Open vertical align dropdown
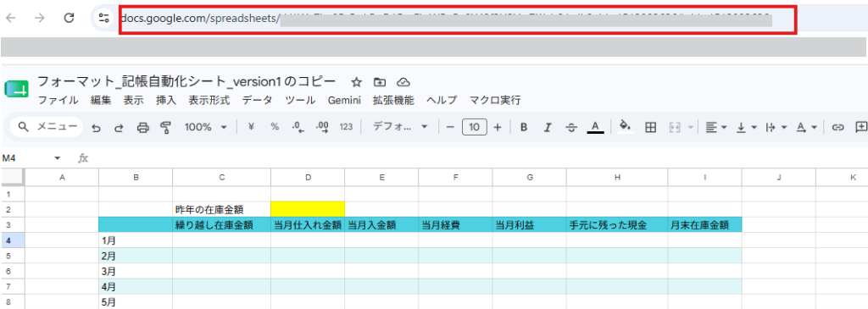868x309 pixels. point(746,127)
